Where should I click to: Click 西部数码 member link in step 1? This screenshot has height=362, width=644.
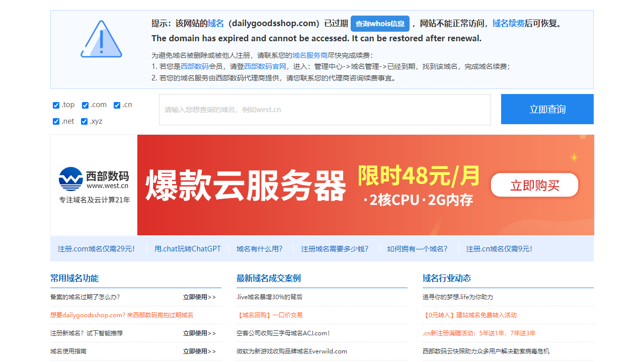coord(195,66)
